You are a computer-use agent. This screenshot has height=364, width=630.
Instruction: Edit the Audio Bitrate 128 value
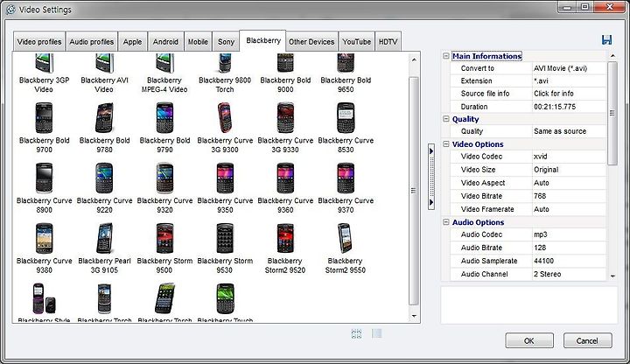tap(569, 248)
